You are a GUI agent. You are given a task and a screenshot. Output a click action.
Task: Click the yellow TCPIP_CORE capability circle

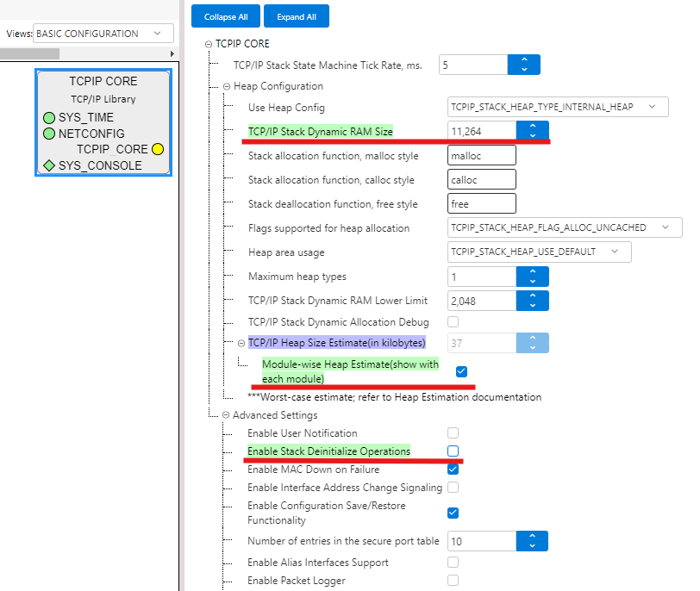click(x=158, y=149)
